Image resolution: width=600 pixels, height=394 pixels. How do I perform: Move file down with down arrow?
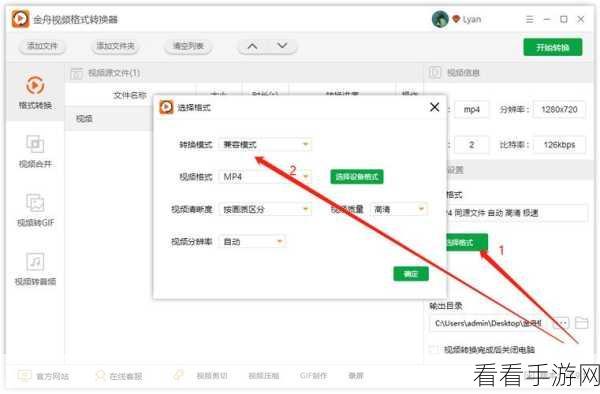click(282, 46)
